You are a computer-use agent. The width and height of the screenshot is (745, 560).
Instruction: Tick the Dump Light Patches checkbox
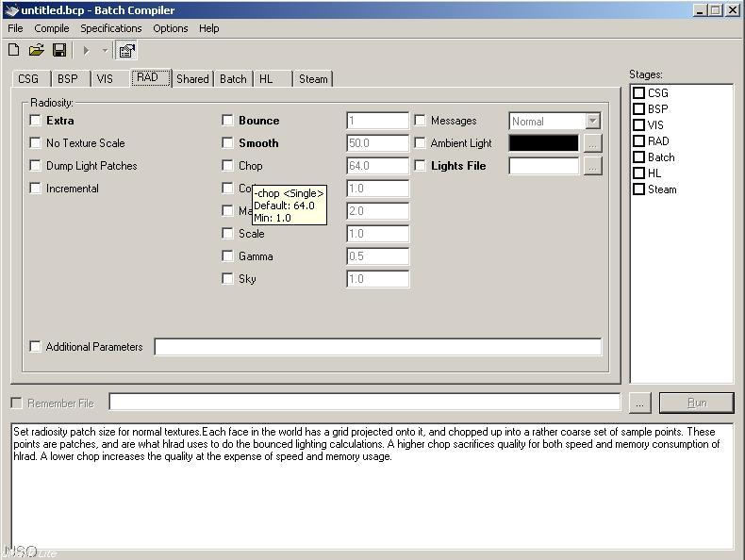click(x=35, y=165)
